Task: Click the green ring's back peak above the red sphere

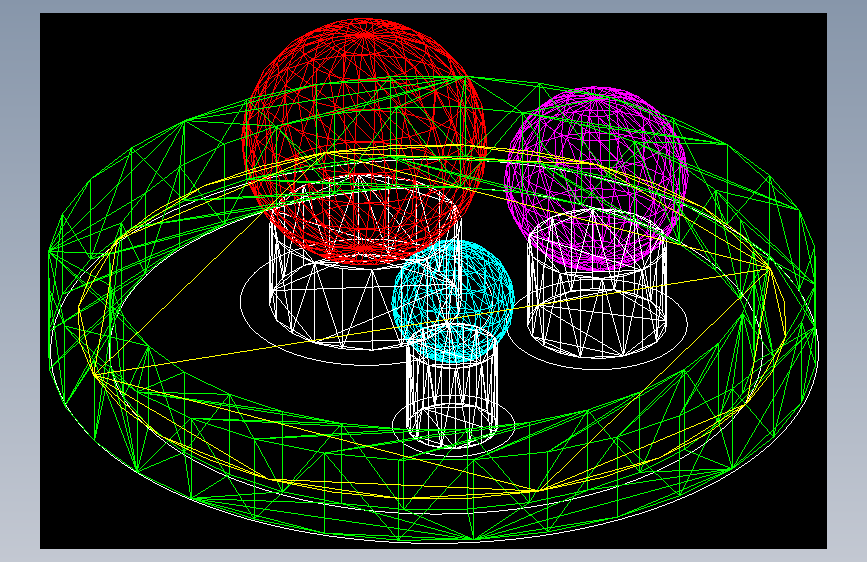Action: click(x=466, y=78)
